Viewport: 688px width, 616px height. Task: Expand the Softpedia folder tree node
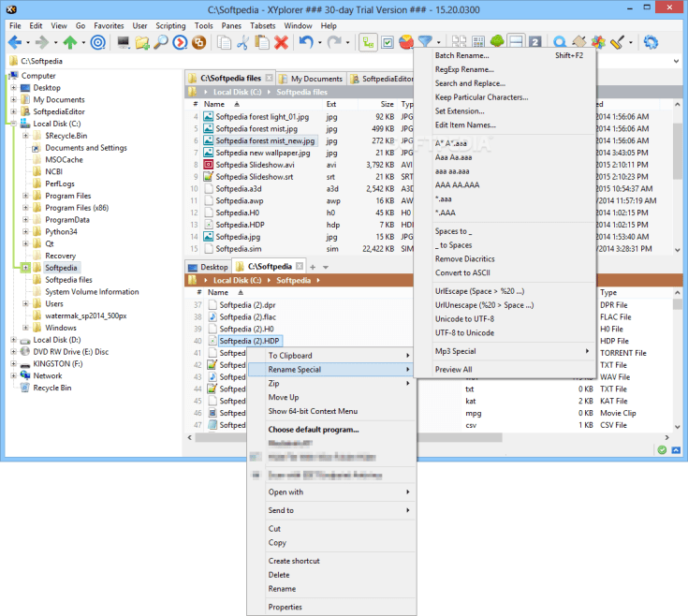(25, 268)
